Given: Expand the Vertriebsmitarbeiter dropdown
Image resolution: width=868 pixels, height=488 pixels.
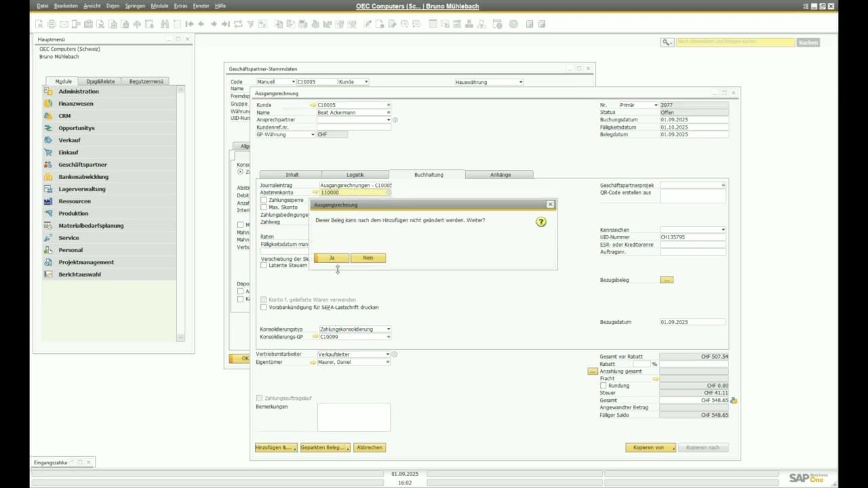Looking at the screenshot, I should pos(387,354).
